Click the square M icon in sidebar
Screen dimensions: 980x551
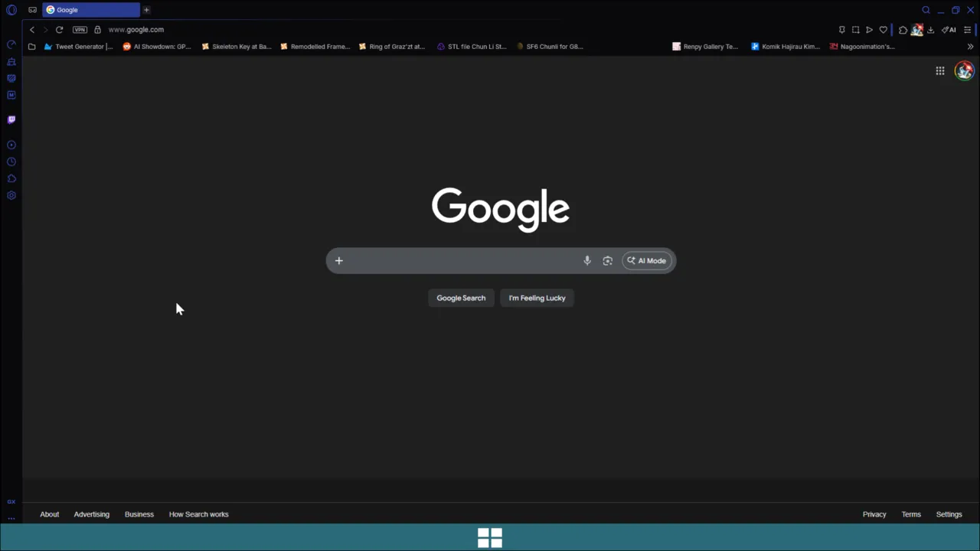click(x=11, y=95)
